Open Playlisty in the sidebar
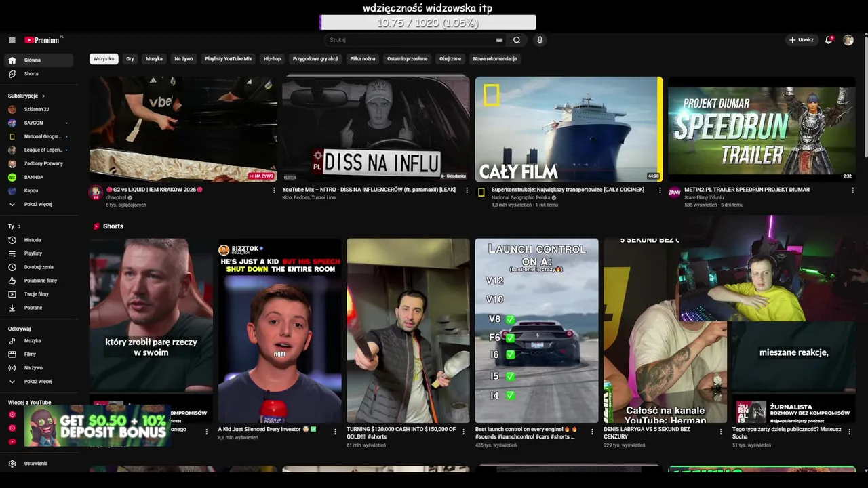Image resolution: width=868 pixels, height=488 pixels. pos(39,253)
